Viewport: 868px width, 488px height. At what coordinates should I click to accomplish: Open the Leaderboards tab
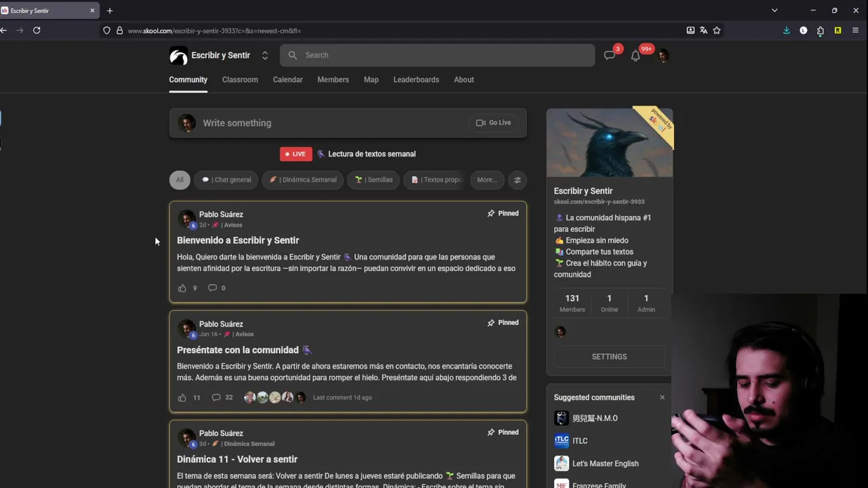coord(416,79)
